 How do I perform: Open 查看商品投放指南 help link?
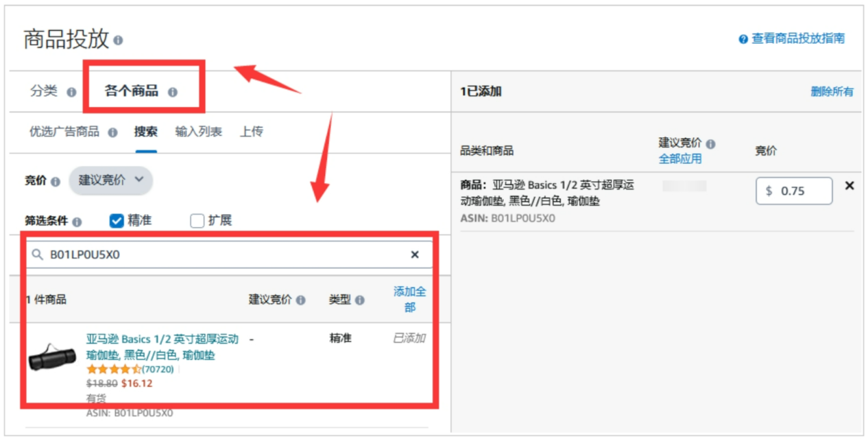tap(797, 38)
